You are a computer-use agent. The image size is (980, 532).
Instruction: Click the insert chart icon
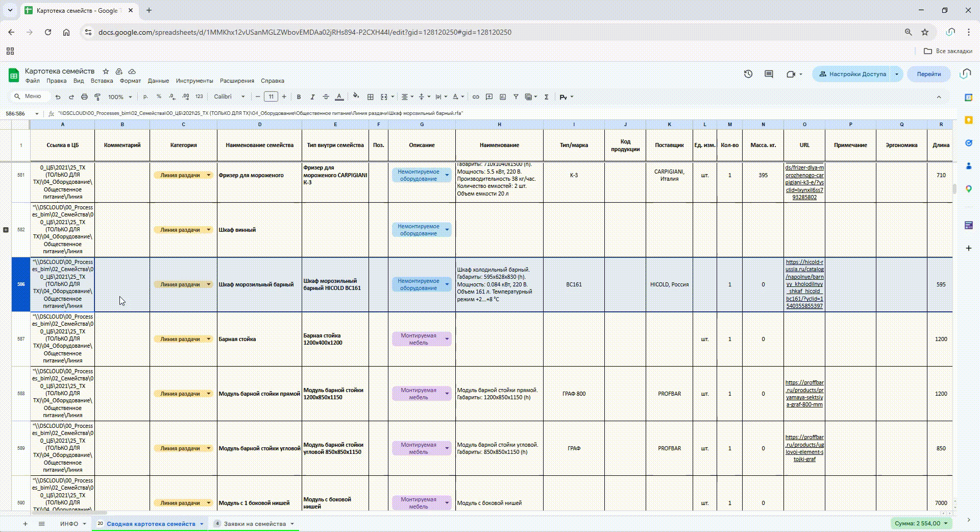[x=503, y=97]
